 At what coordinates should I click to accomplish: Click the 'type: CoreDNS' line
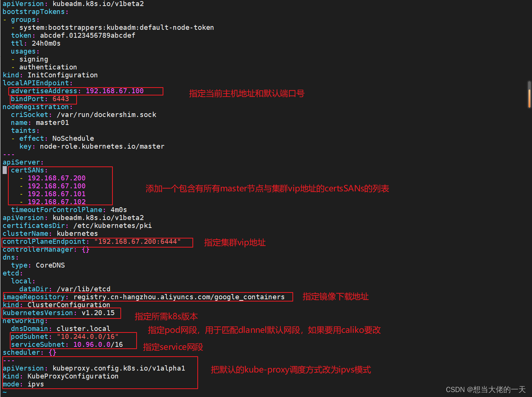coord(38,265)
